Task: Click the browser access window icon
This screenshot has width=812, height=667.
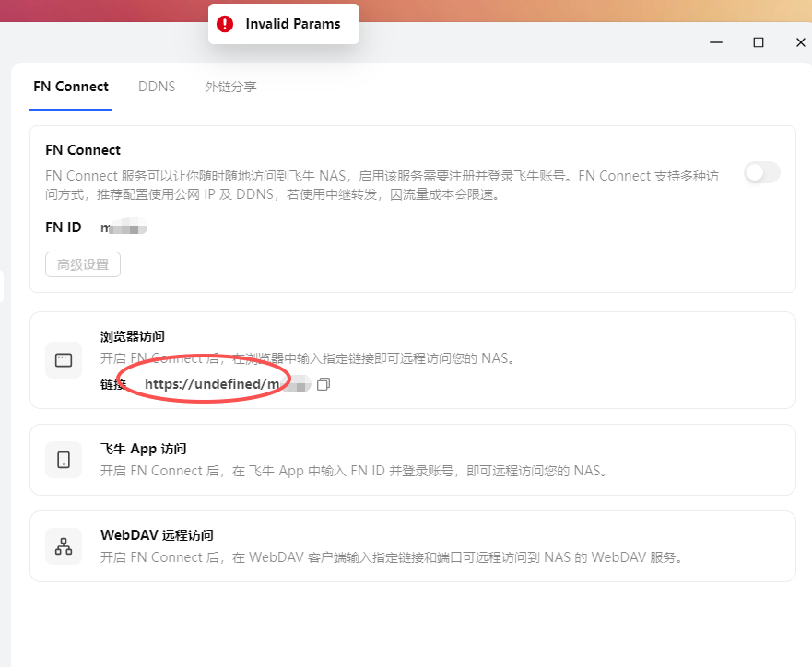Action: click(64, 360)
